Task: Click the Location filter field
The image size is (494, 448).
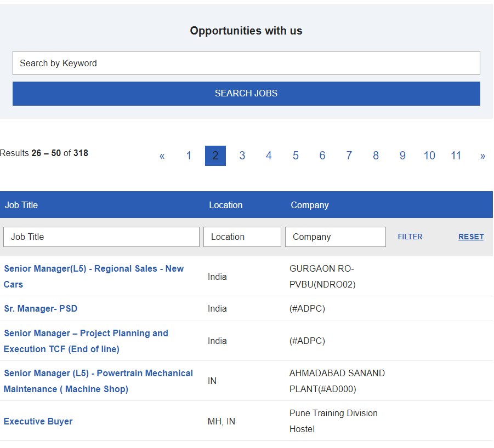Action: click(x=242, y=237)
